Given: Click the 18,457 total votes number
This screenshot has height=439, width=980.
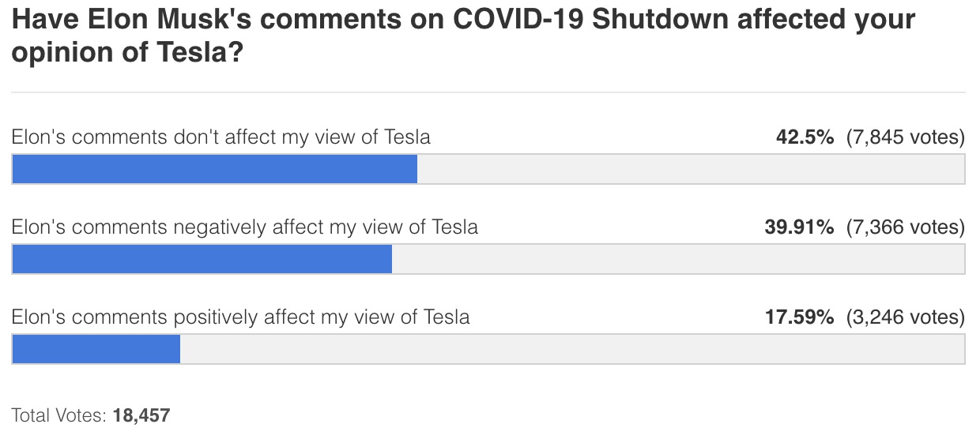Looking at the screenshot, I should 141,415.
